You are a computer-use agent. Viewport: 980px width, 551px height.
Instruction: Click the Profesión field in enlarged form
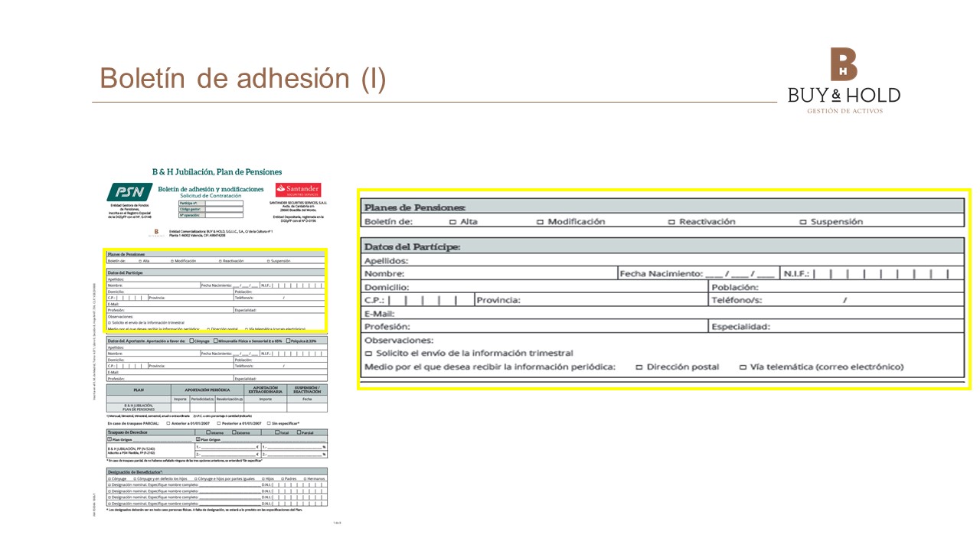[534, 327]
